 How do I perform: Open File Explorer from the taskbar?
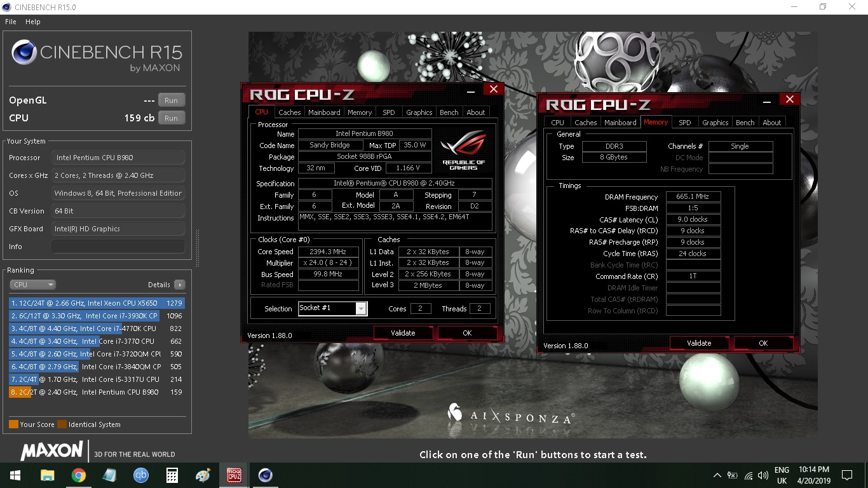click(47, 475)
